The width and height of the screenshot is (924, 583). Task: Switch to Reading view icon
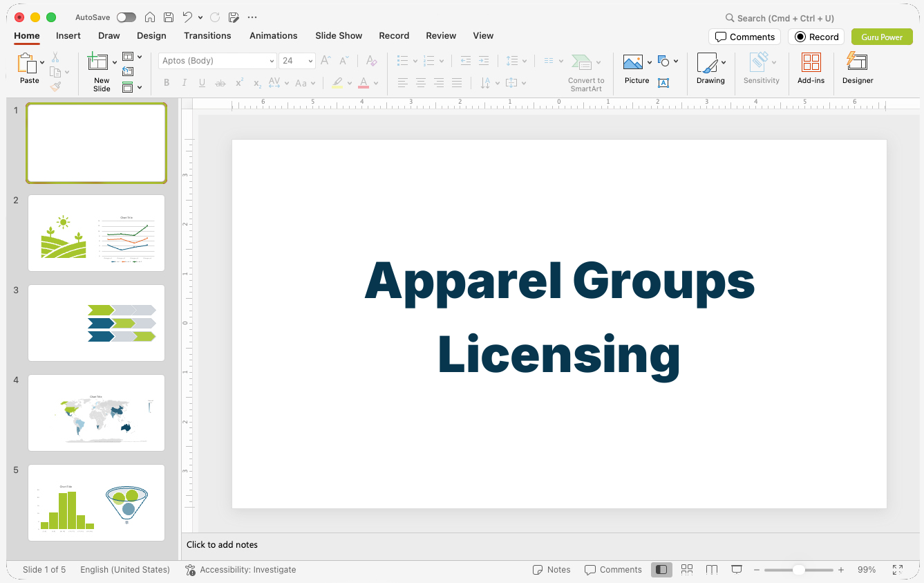pos(712,569)
